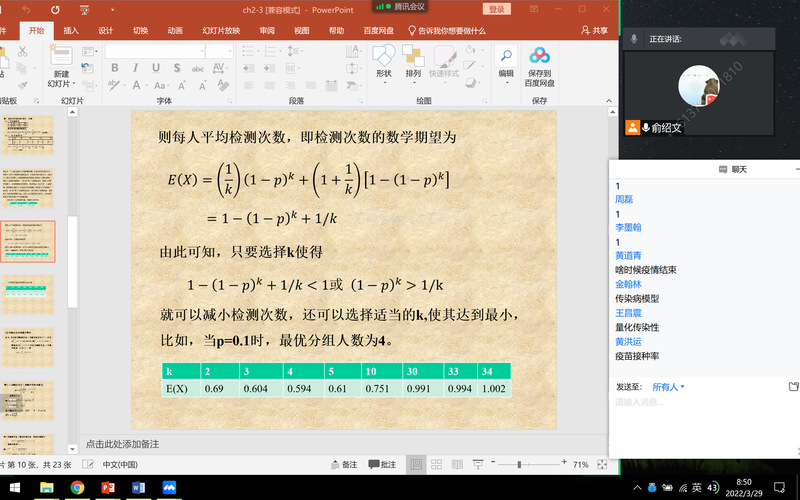This screenshot has width=800, height=500.
Task: Launch Google Chrome from the taskbar
Action: coord(77,487)
